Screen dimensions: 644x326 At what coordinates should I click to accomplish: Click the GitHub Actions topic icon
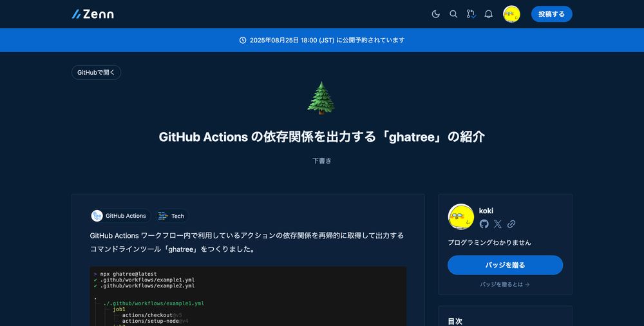[97, 216]
